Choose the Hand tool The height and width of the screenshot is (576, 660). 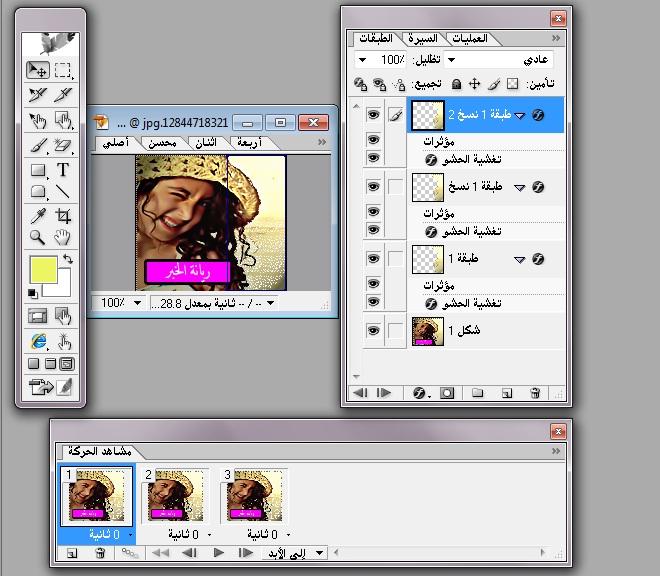point(63,237)
